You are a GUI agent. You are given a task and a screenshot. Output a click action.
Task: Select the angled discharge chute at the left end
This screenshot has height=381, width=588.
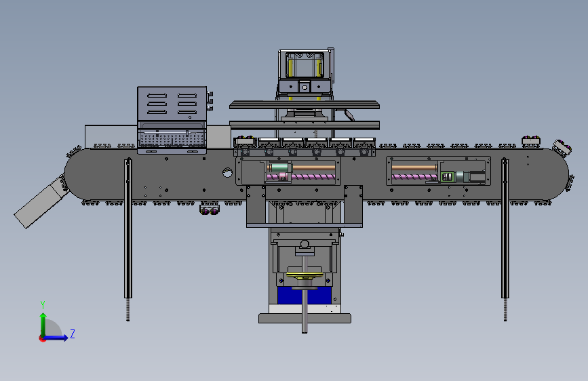click(x=41, y=203)
